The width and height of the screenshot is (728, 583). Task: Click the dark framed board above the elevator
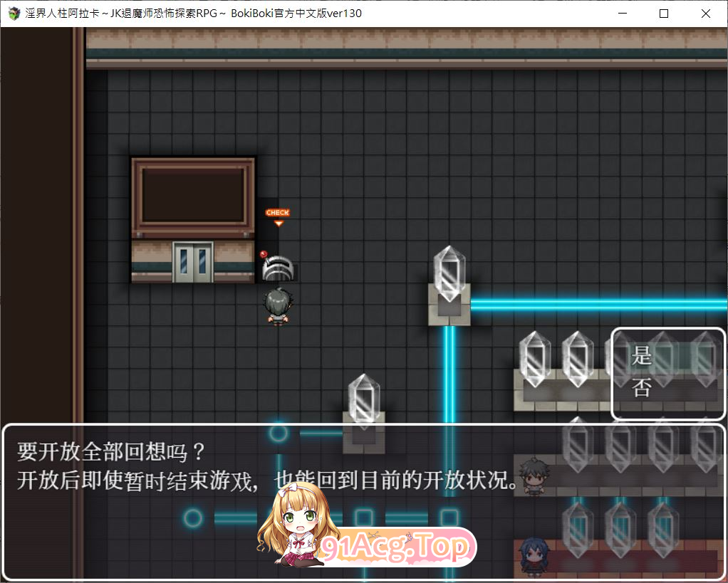click(192, 196)
